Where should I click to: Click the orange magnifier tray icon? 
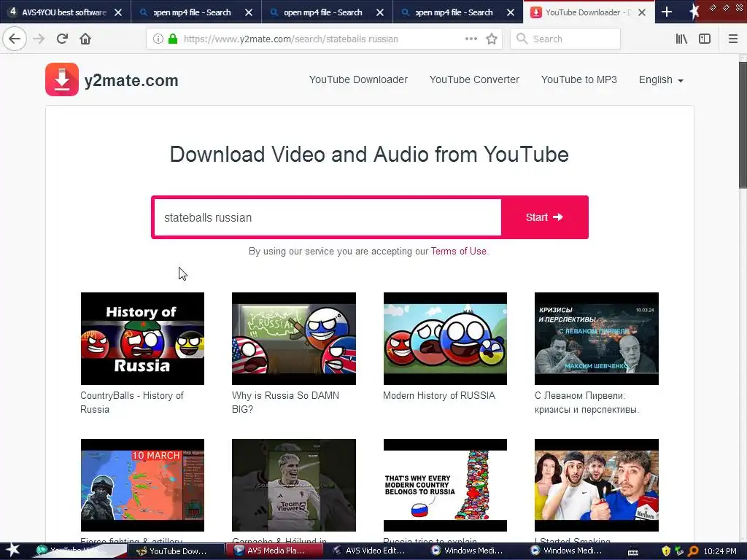pos(693,551)
